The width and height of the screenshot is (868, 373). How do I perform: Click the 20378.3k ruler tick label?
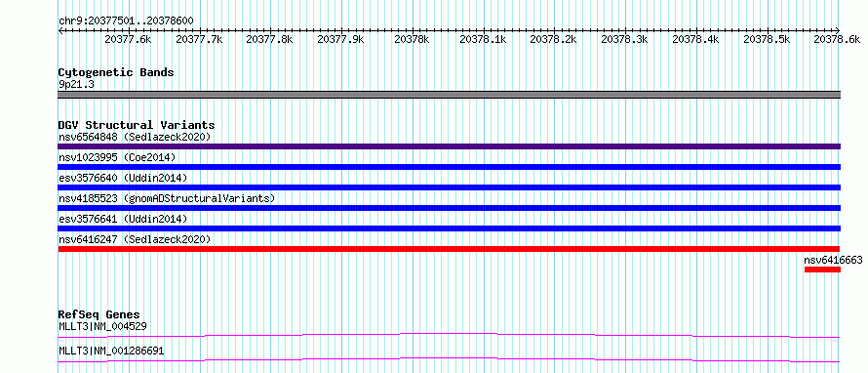pyautogui.click(x=624, y=39)
